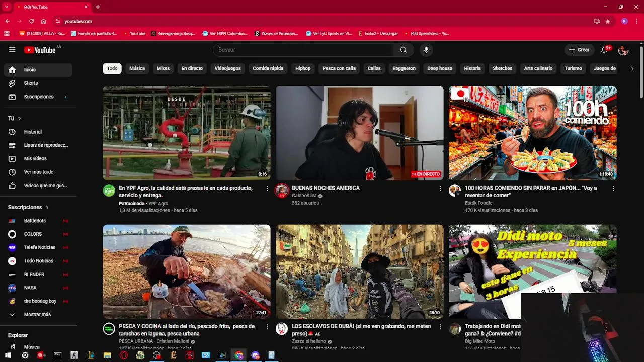Open the Telefe Noticias subscription channel

click(38, 247)
